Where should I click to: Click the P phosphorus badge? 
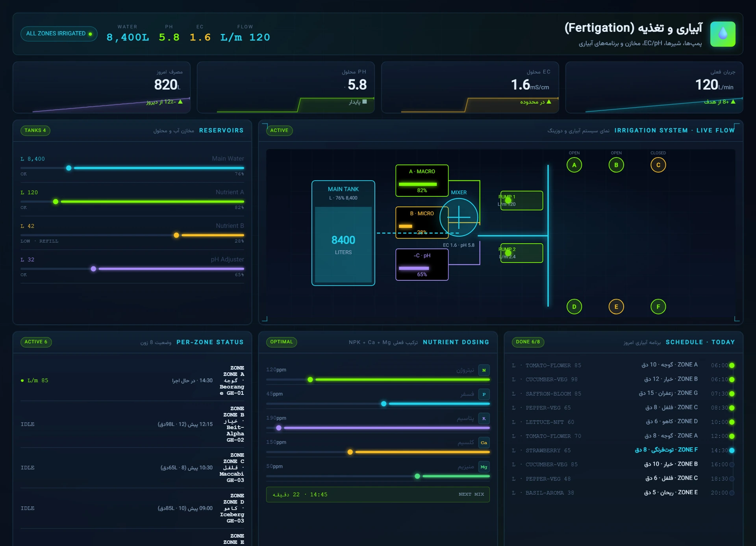click(x=484, y=394)
